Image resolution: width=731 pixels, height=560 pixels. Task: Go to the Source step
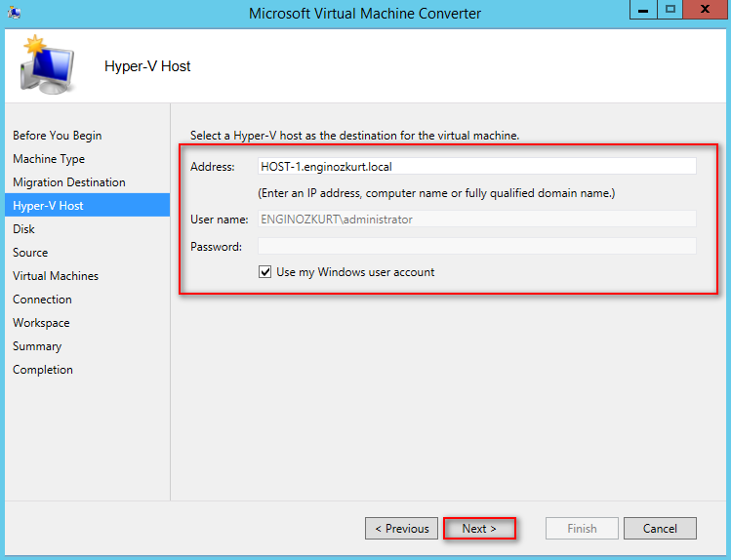(x=30, y=253)
